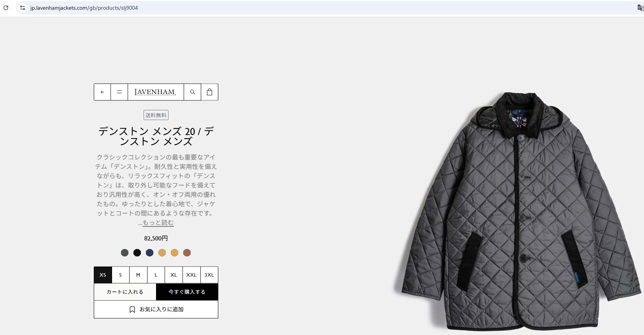Reload the page with refresh icon
644x335 pixels.
[6, 8]
